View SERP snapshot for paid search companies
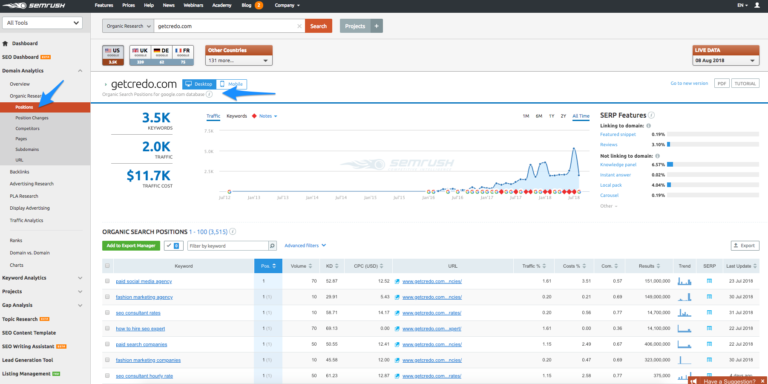 (x=709, y=344)
